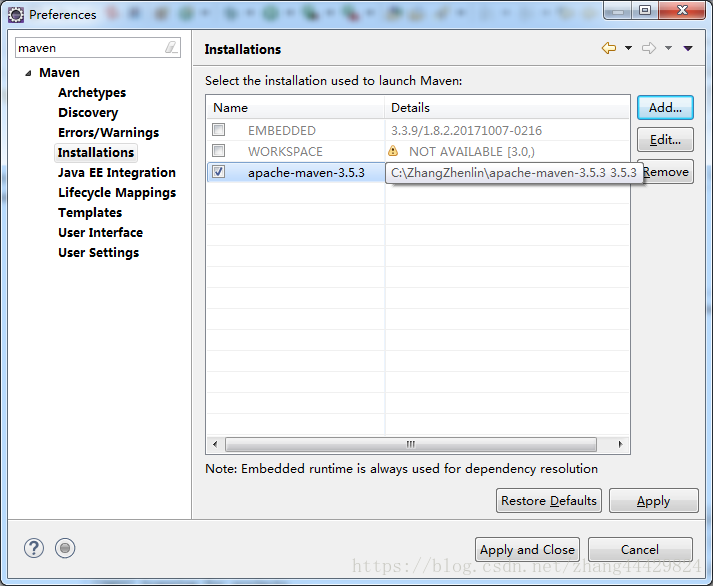Click the Remove button

tap(668, 172)
